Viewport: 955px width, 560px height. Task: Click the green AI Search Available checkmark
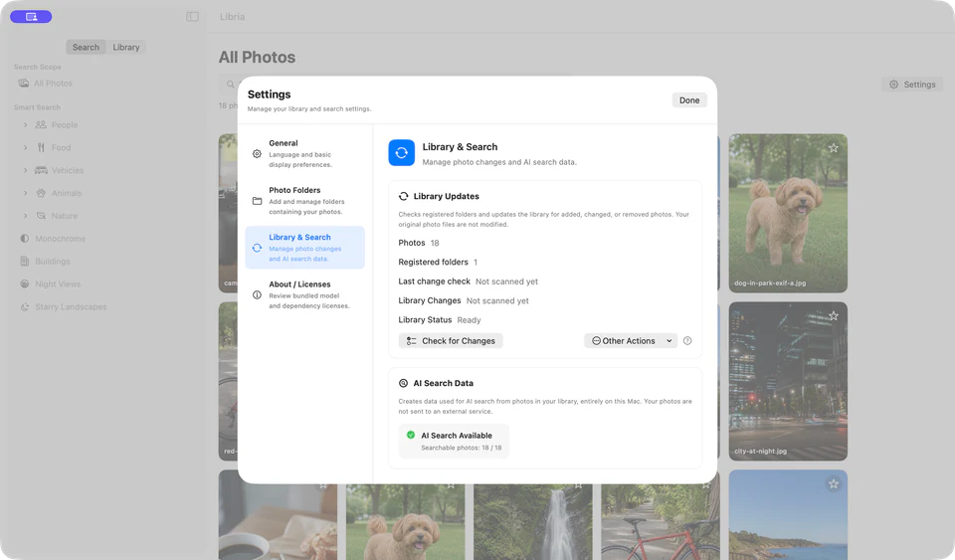point(411,435)
